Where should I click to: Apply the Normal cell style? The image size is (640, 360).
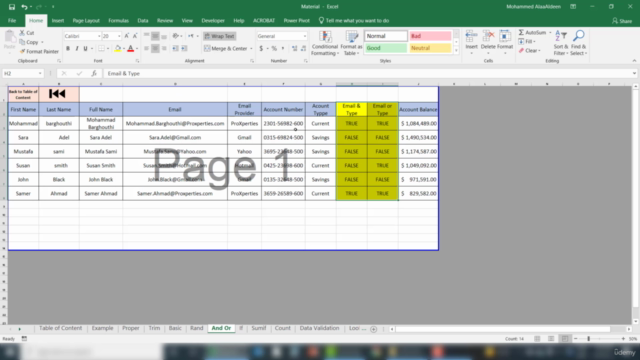pyautogui.click(x=386, y=36)
